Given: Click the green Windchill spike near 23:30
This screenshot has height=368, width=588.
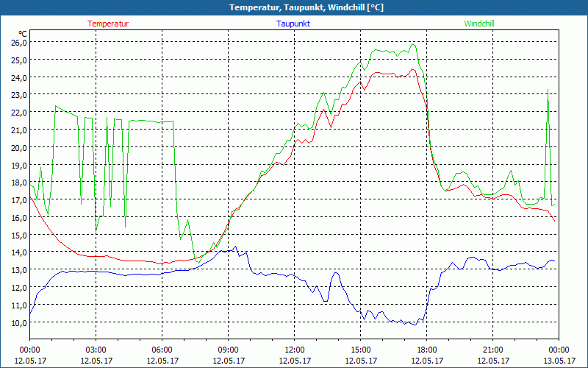Looking at the screenshot, I should point(548,90).
